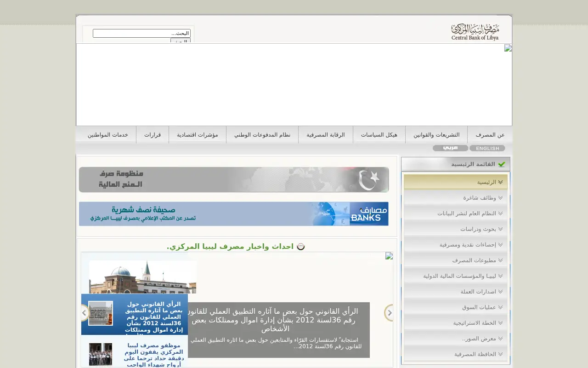Open the خدمات المواطنين navigation item

pos(108,135)
